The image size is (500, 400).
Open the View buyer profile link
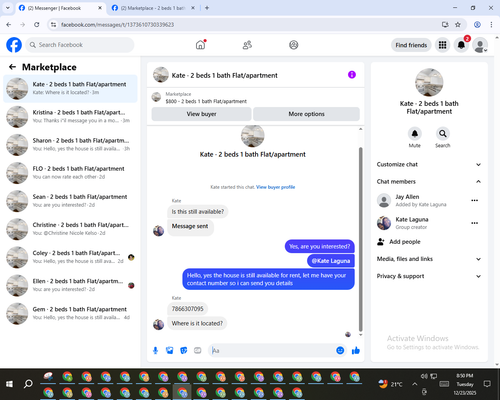(x=275, y=187)
